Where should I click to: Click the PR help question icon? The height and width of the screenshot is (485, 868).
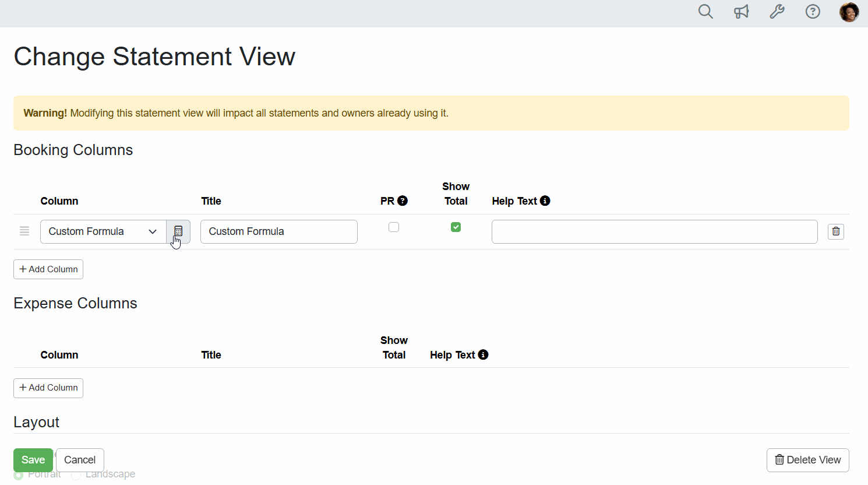(403, 201)
